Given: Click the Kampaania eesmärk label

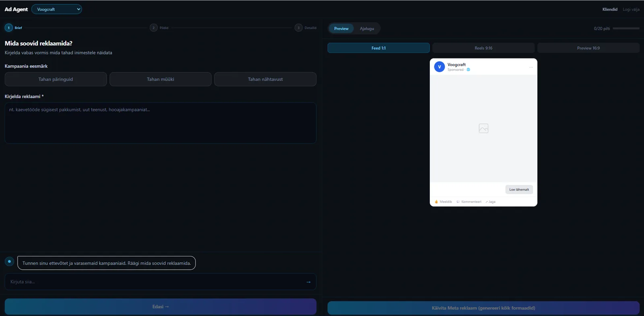Looking at the screenshot, I should pyautogui.click(x=26, y=66).
